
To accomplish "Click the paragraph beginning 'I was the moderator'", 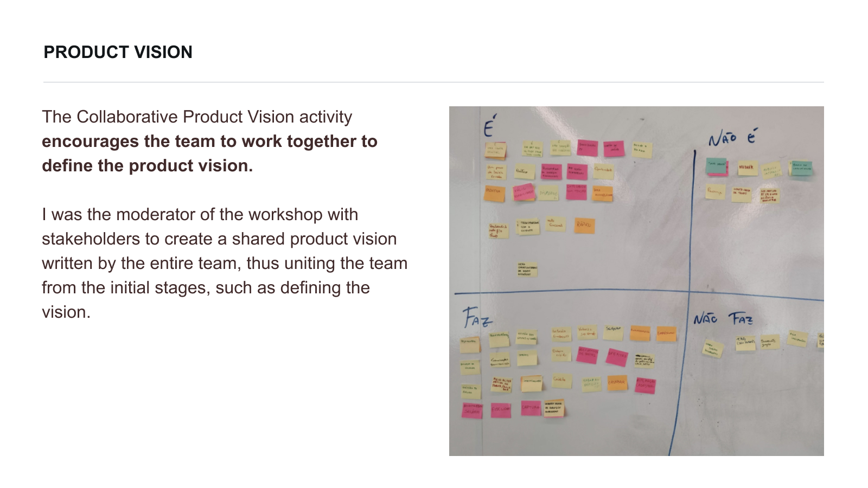I will coord(225,263).
